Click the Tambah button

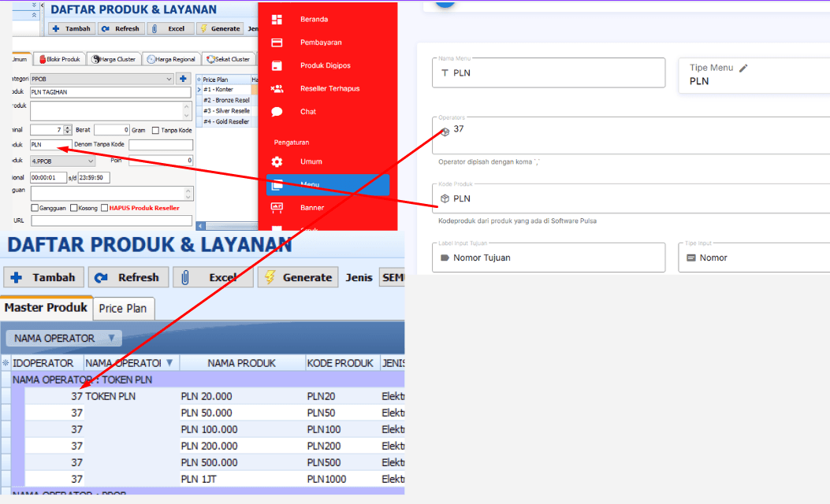pos(43,277)
